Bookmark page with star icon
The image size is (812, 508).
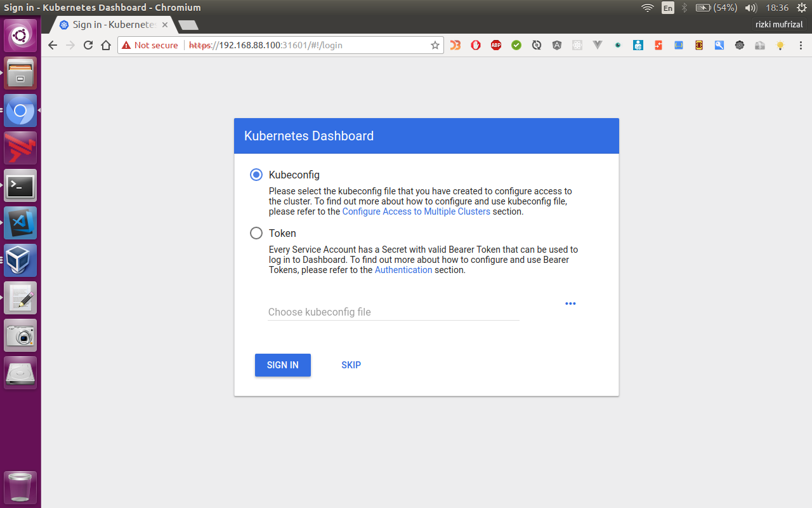tap(435, 45)
